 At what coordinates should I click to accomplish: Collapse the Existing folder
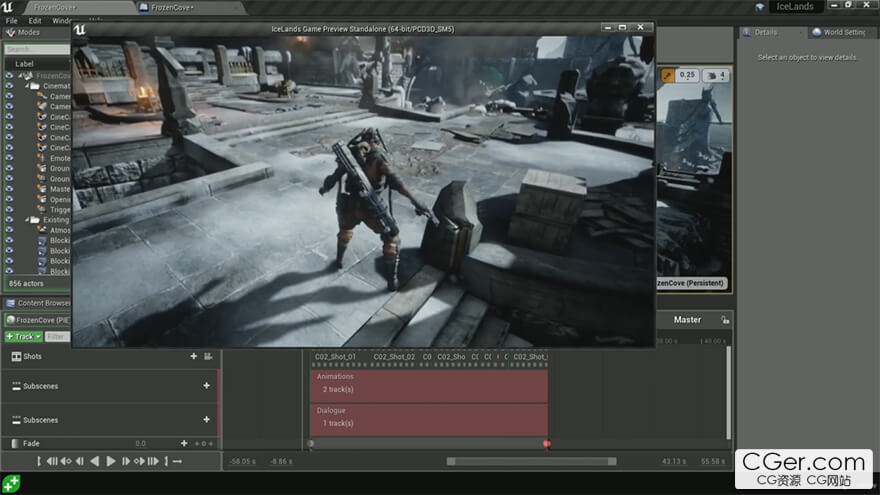(27, 219)
